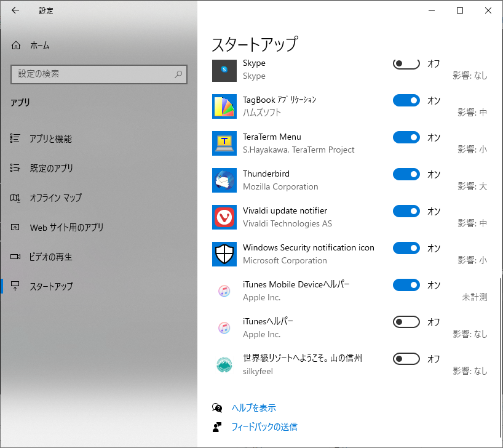The width and height of the screenshot is (503, 448).
Task: Click the home icon in sidebar
Action: pos(16,46)
